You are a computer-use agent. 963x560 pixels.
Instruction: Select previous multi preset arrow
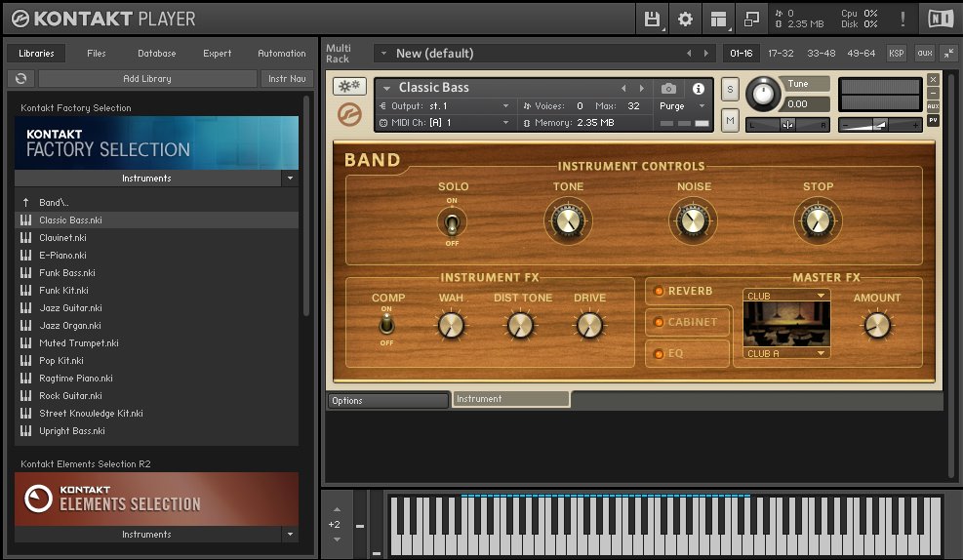(689, 54)
